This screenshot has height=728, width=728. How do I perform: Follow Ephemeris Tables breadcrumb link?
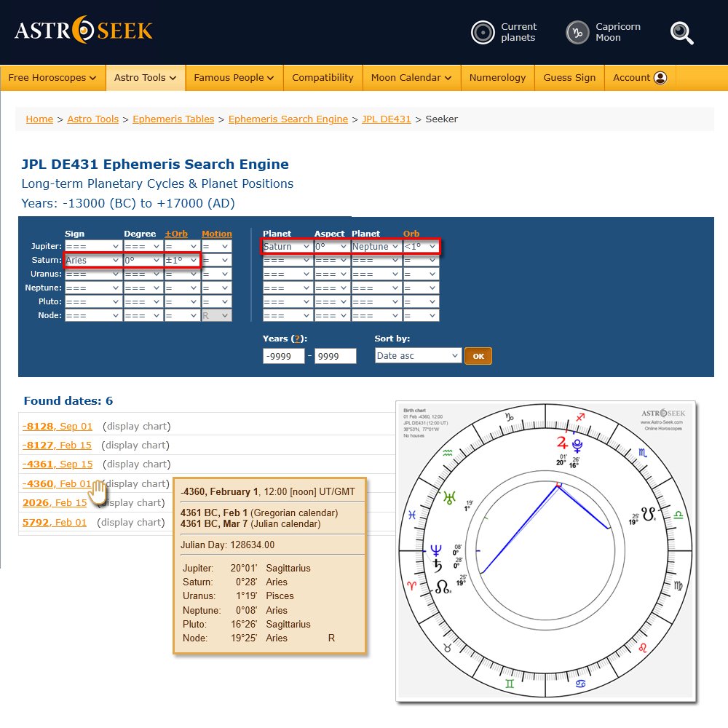pos(173,119)
